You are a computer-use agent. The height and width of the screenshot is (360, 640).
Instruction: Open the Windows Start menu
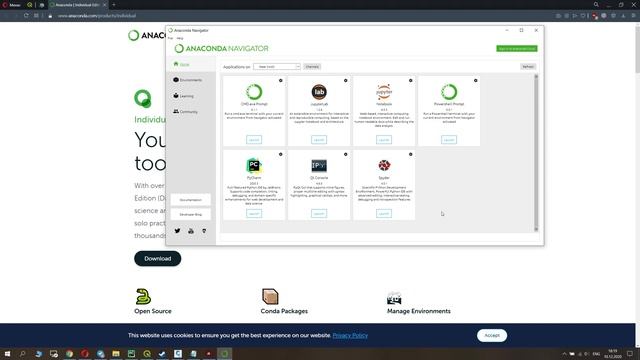7,353
